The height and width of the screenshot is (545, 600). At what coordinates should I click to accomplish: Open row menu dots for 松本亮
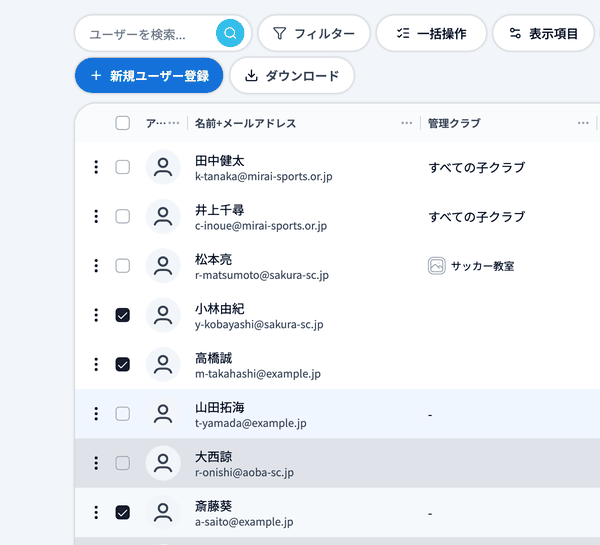tap(96, 266)
